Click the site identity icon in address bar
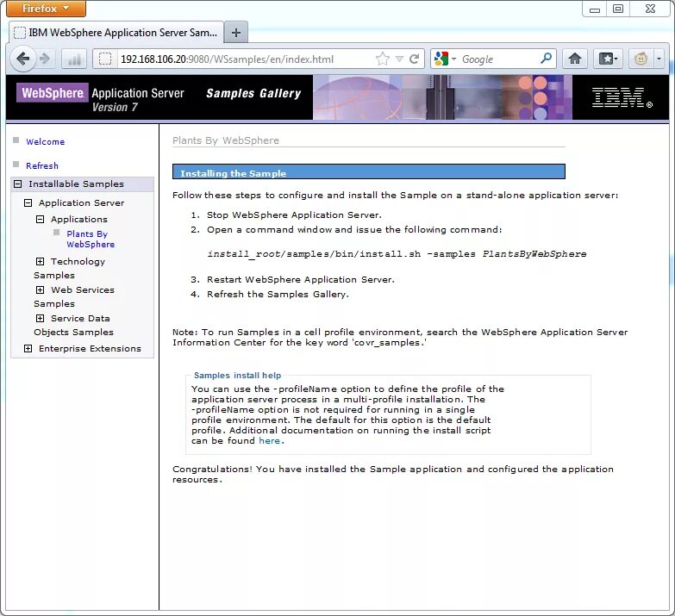Screen dimensions: 675x616 pyautogui.click(x=105, y=59)
